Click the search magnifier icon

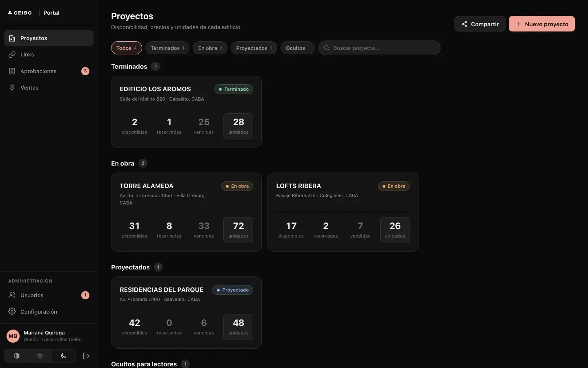pos(327,48)
